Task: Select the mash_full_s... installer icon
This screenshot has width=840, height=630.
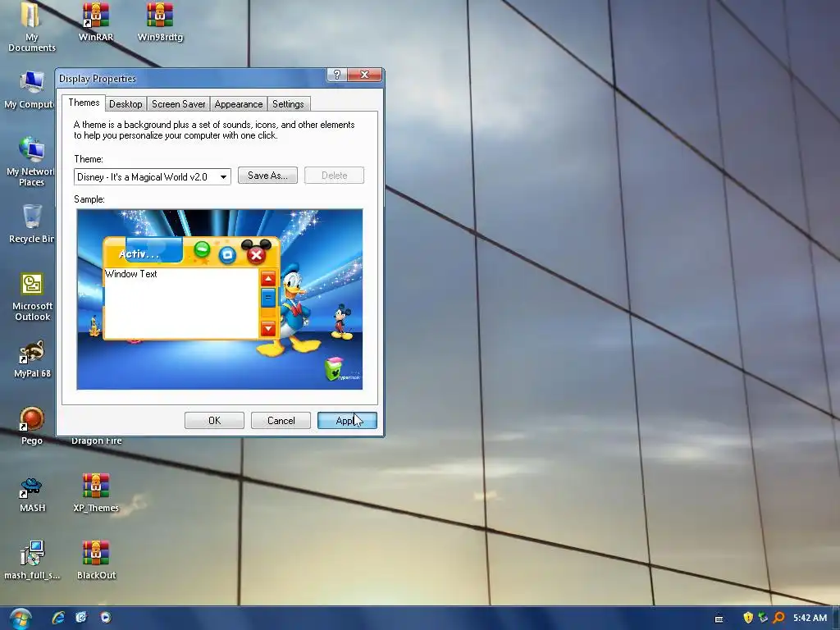Action: pos(32,560)
